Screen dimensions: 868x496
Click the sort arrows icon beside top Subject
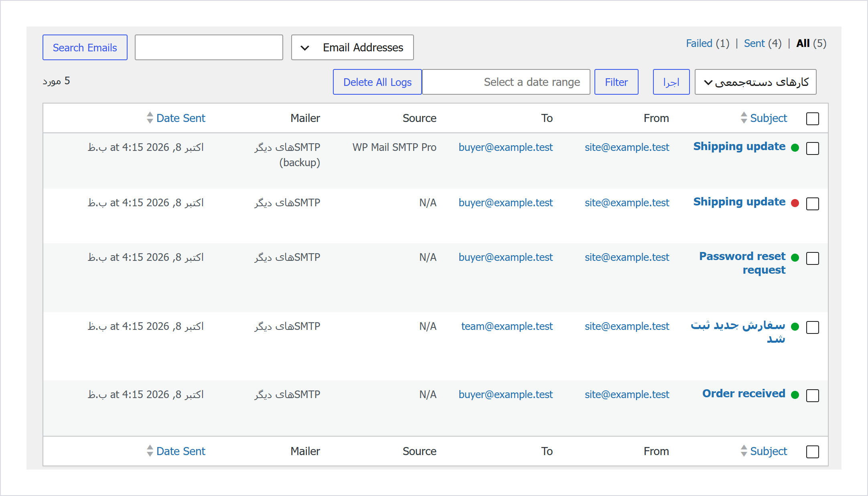(744, 118)
